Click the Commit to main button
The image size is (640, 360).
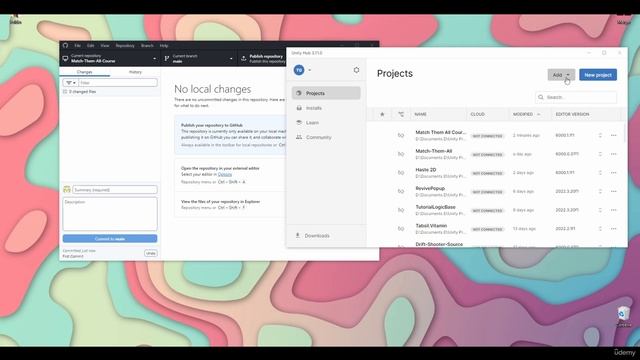click(x=110, y=238)
